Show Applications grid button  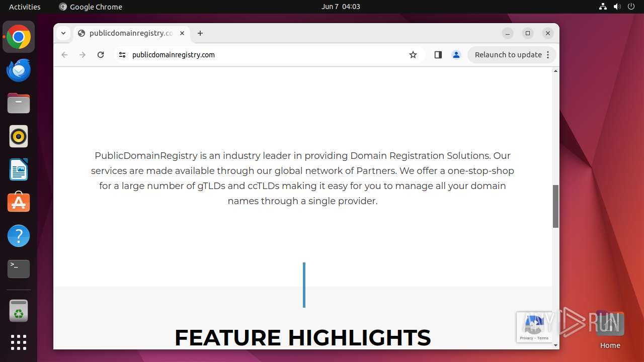click(x=19, y=342)
